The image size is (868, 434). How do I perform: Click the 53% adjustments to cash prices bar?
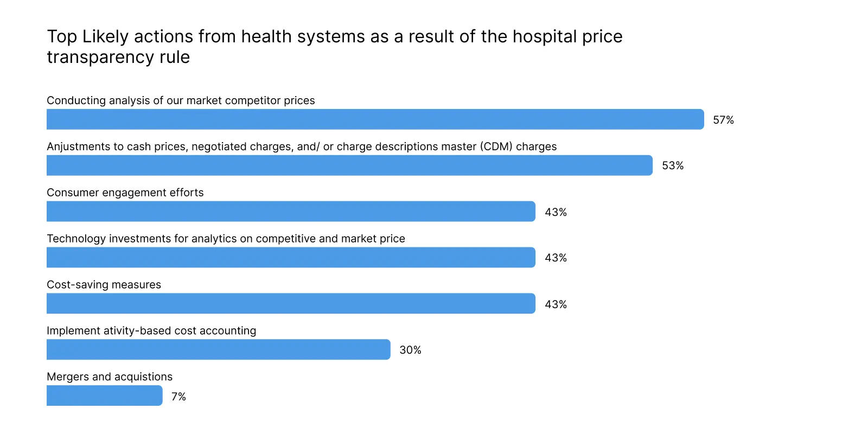(349, 165)
